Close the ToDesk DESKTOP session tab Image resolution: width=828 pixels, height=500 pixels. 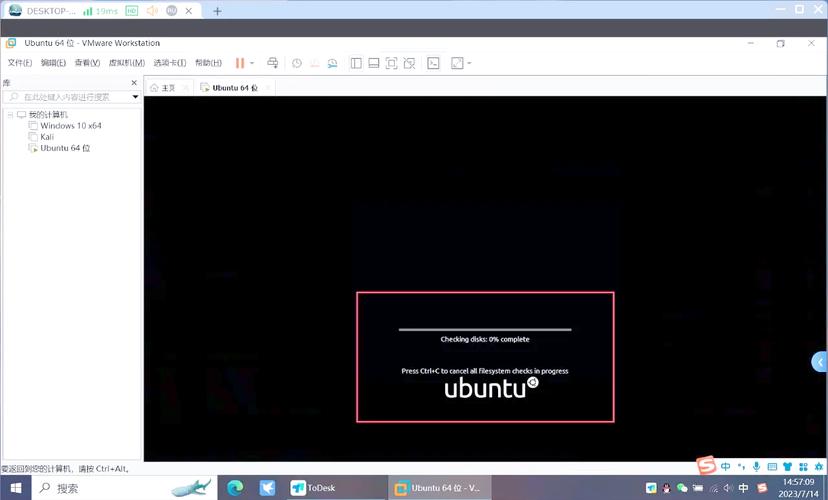189,11
